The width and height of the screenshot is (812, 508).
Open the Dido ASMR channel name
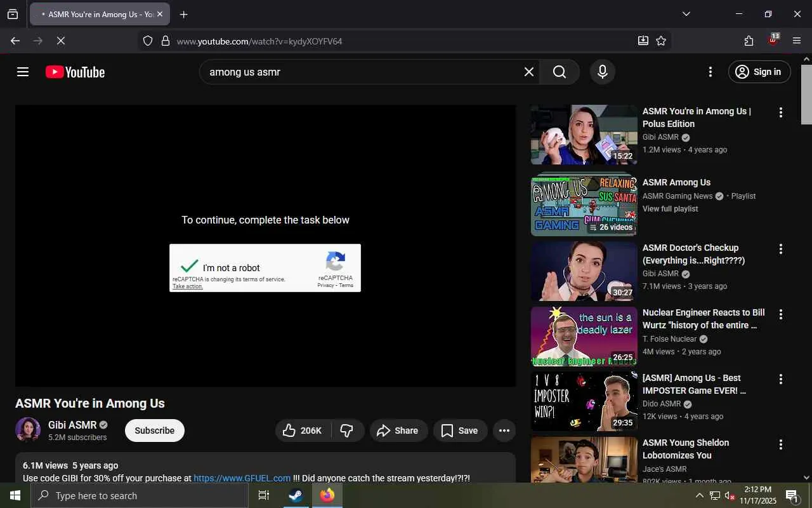[x=662, y=404]
